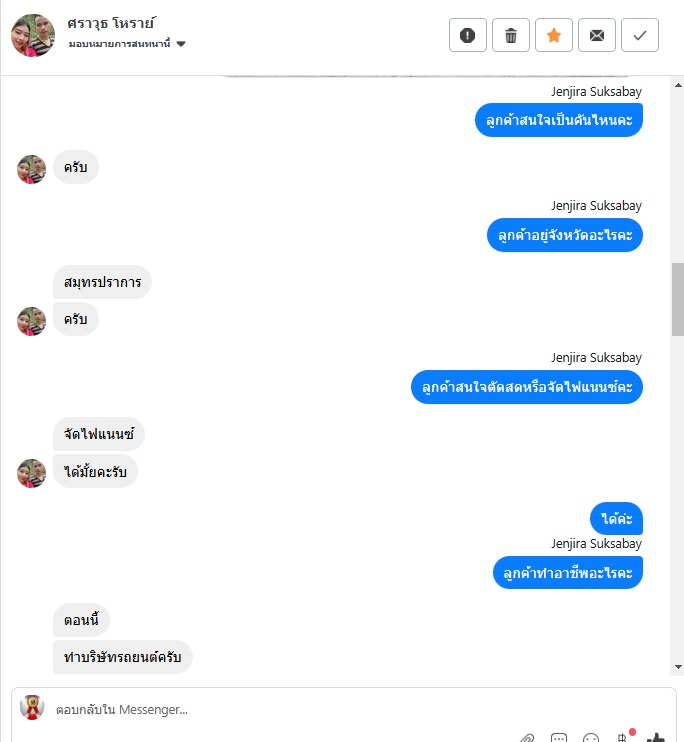Click contact name ศราวุธ โหราย์

(x=111, y=23)
